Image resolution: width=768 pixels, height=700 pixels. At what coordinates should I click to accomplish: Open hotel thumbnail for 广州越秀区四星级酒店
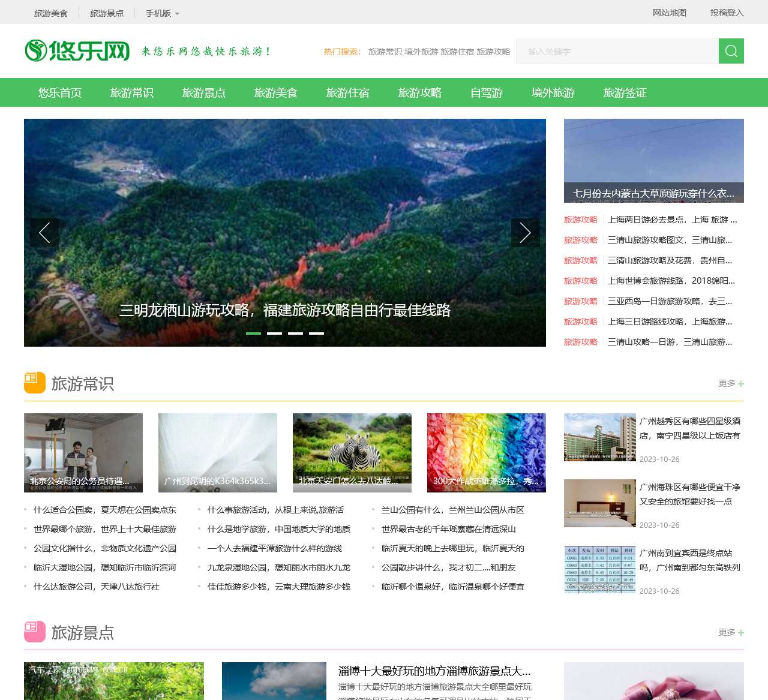[600, 437]
